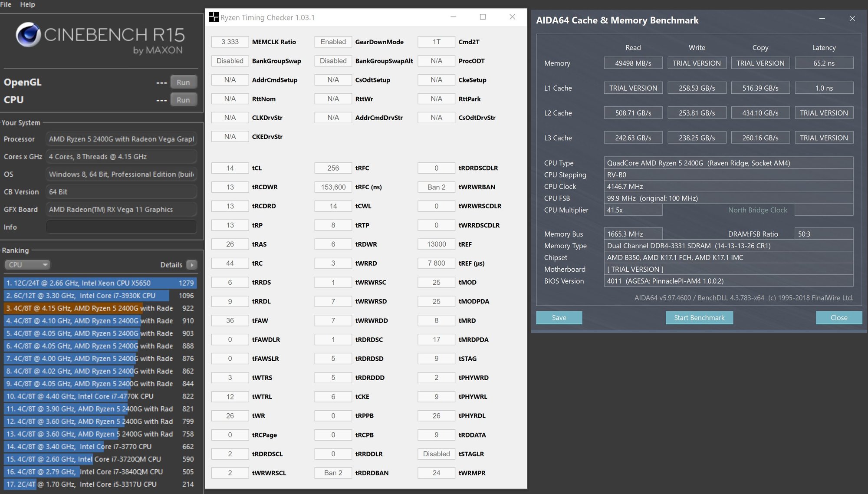Close the AIDA64 window with X

pos(852,19)
